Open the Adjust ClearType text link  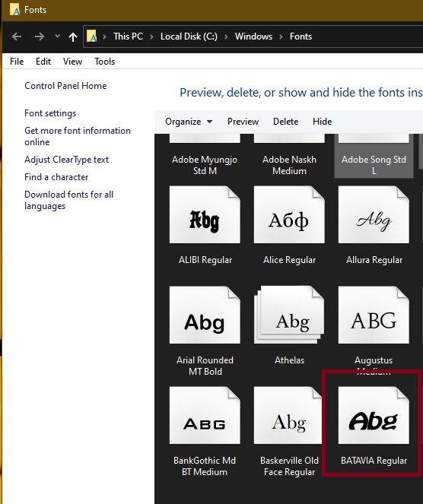click(x=67, y=160)
